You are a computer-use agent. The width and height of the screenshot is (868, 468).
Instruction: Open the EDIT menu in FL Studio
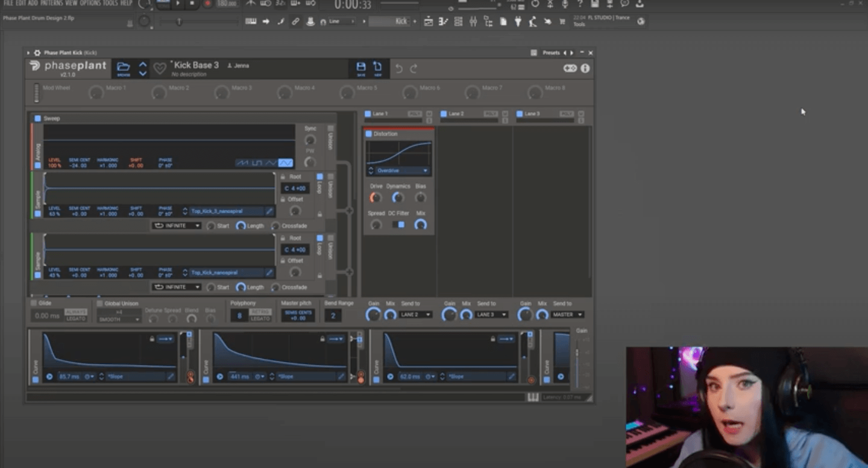tap(20, 3)
